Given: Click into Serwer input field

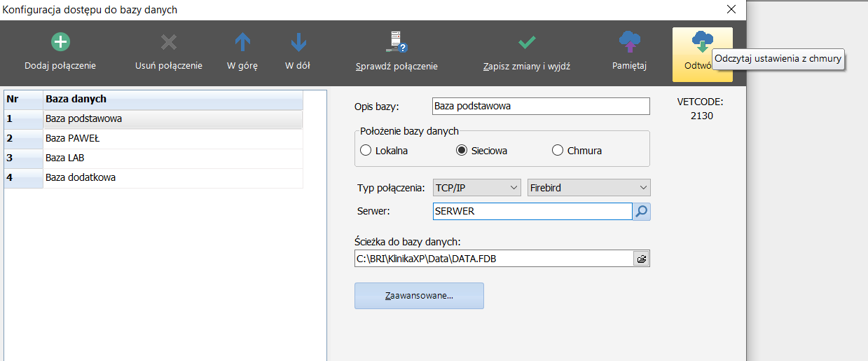Looking at the screenshot, I should click(x=532, y=211).
